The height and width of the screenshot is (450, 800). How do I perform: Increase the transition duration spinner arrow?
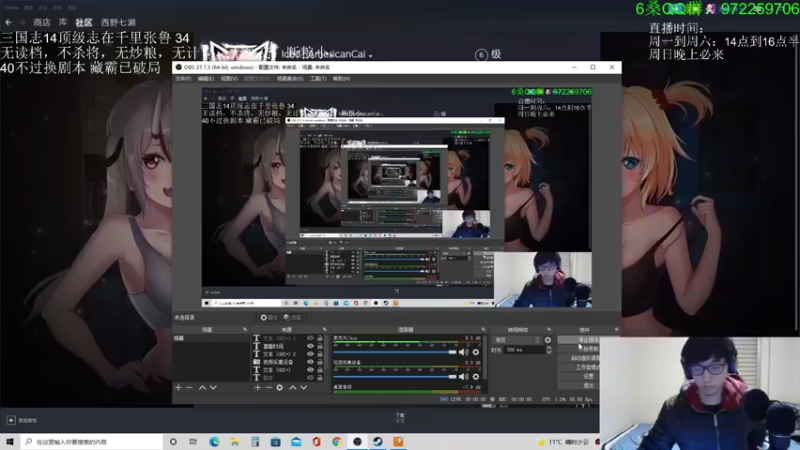tap(549, 348)
